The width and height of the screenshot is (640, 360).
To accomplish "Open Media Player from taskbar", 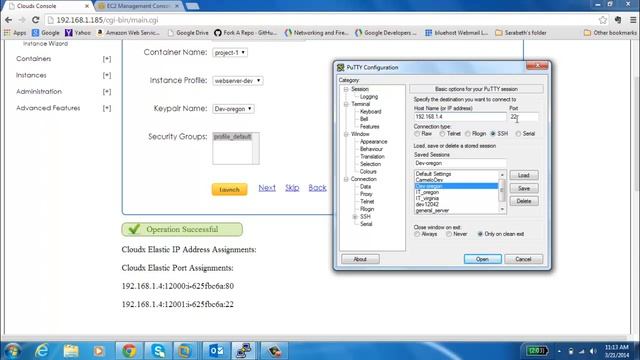I will click(99, 351).
